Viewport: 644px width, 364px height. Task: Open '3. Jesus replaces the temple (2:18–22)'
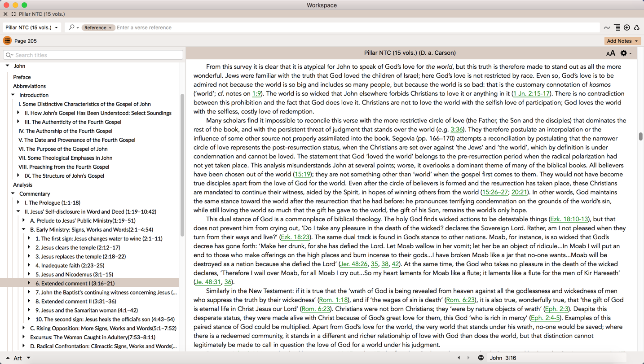(80, 257)
